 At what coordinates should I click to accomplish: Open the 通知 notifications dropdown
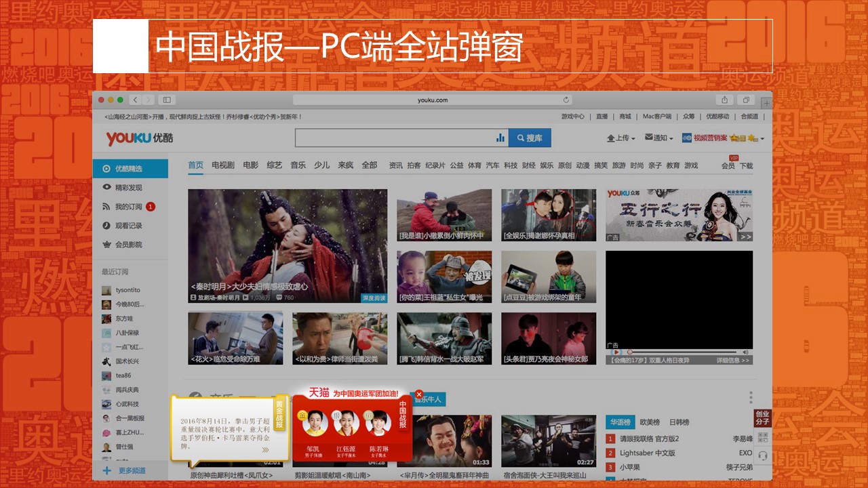658,138
